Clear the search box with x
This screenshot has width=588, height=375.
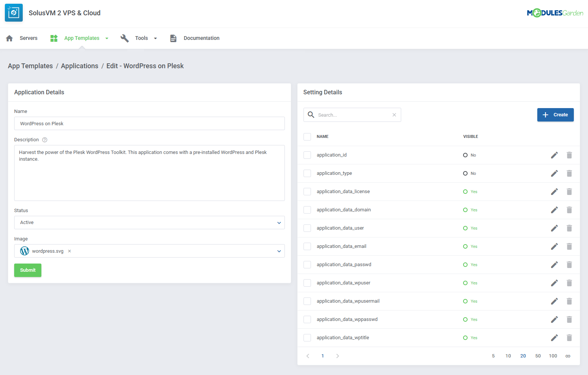click(394, 115)
